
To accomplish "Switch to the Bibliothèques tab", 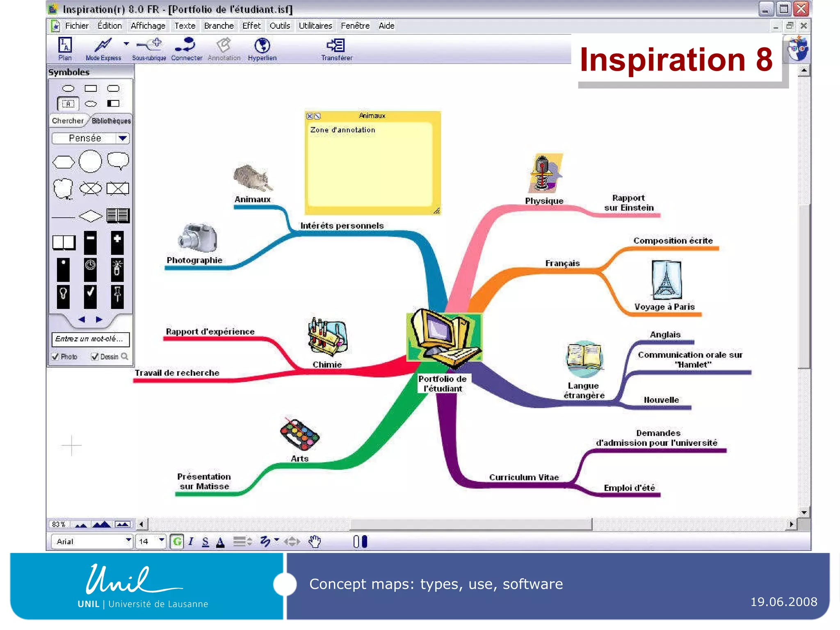I will click(111, 121).
